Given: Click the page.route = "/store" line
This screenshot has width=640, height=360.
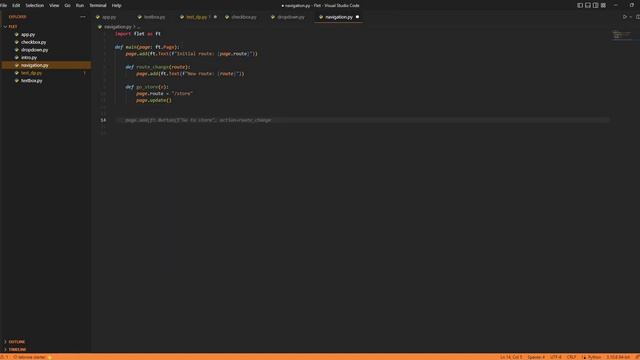Looking at the screenshot, I should point(164,93).
